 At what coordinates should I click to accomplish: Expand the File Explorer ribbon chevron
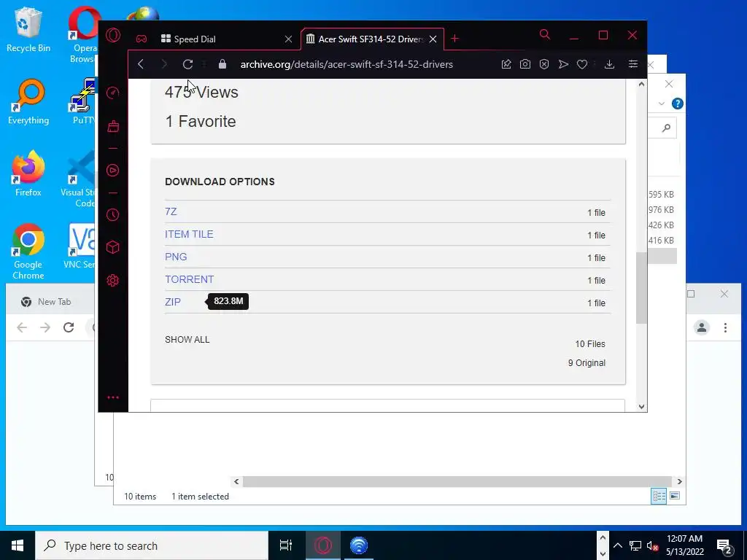(661, 104)
